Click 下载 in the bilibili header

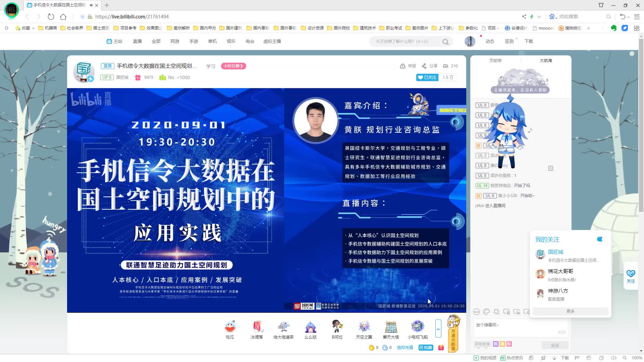[x=529, y=41]
